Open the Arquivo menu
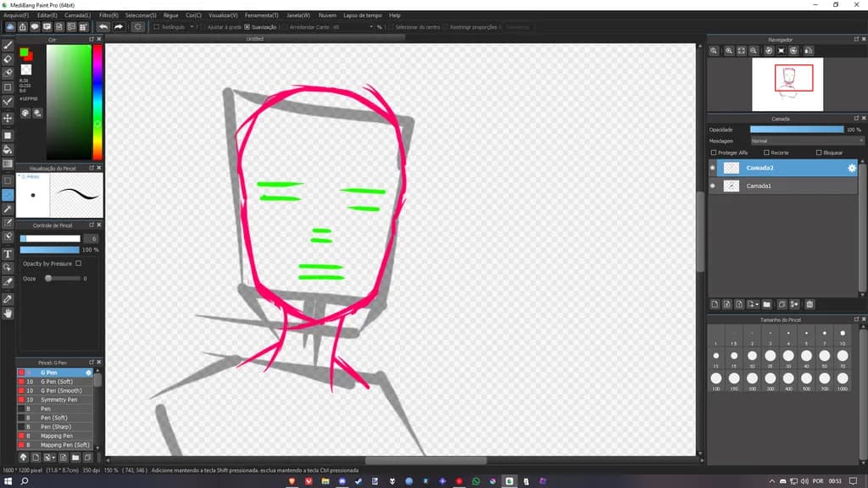 click(x=15, y=15)
